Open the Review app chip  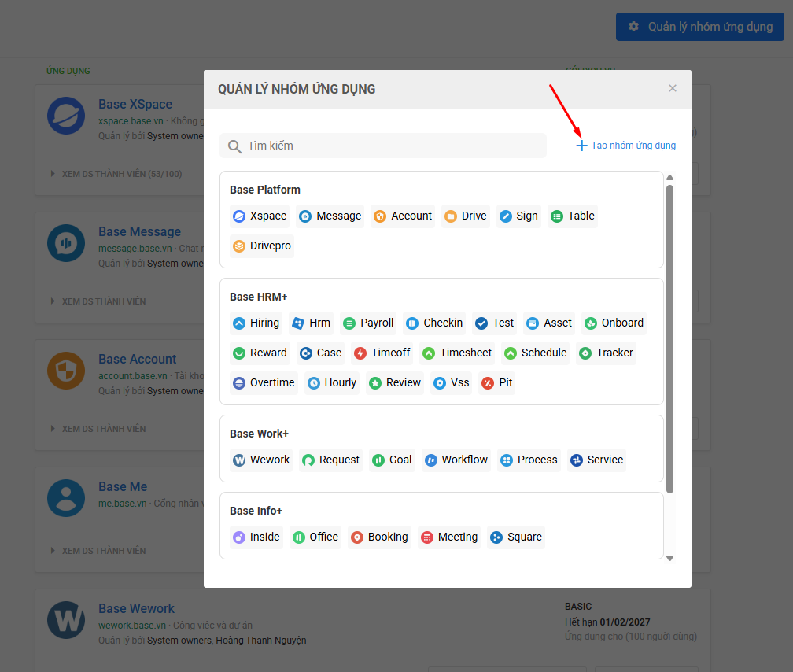[395, 382]
